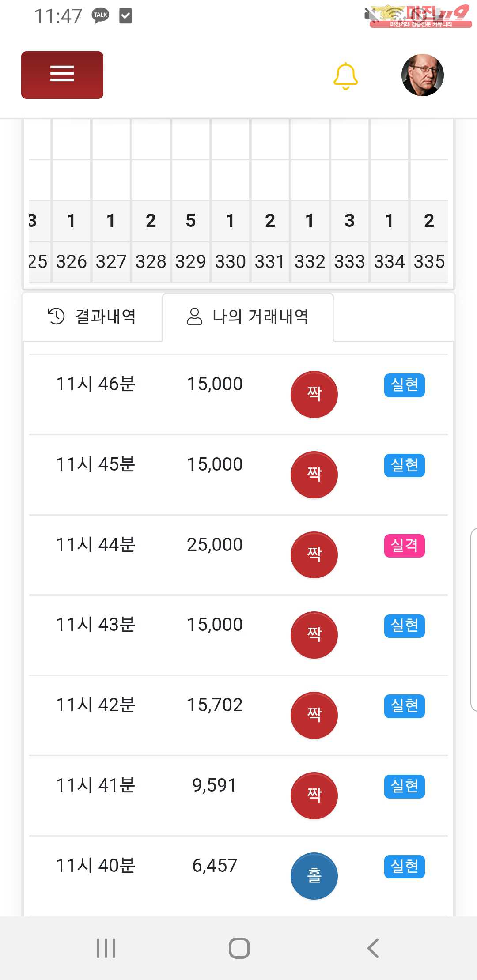Tap the red 짝 circle for 11시 41분
The image size is (477, 980).
314,795
